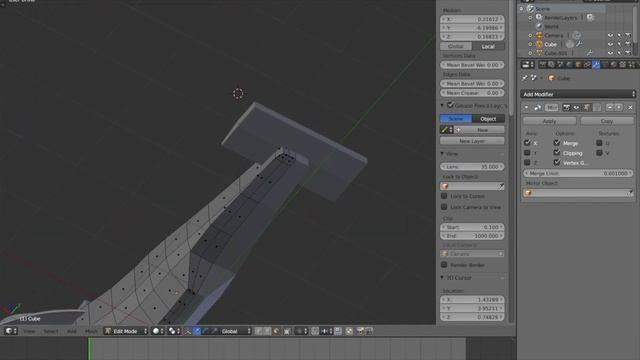Toggle Cube visibility eye in outliner
640x360 pixels.
[610, 44]
